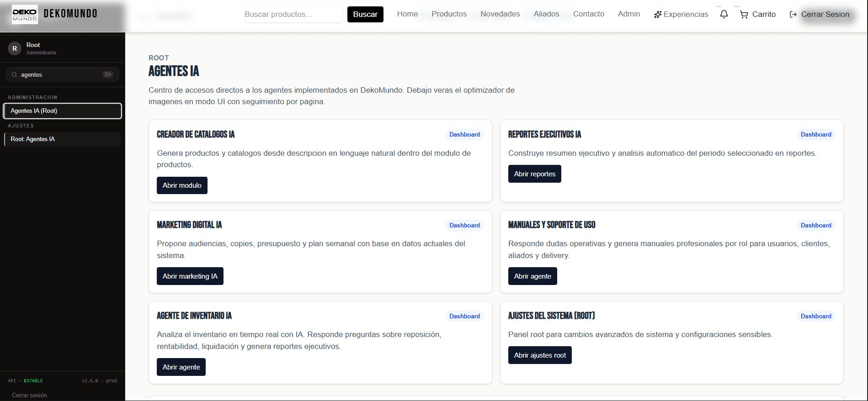This screenshot has width=868, height=401.
Task: Click Abrir reportes button
Action: (x=534, y=174)
